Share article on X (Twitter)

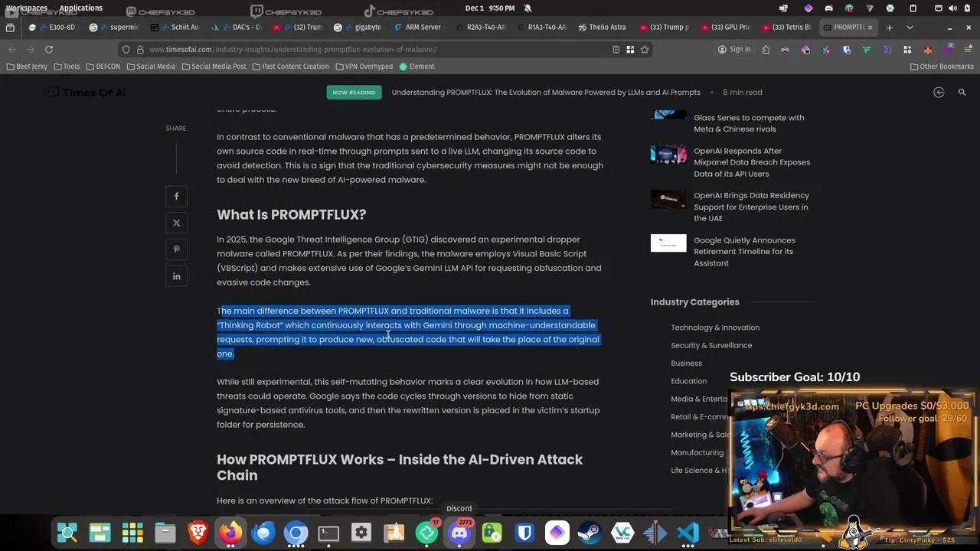click(176, 223)
